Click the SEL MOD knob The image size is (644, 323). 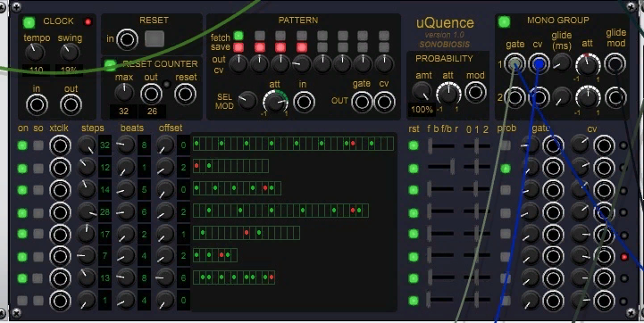pos(247,101)
